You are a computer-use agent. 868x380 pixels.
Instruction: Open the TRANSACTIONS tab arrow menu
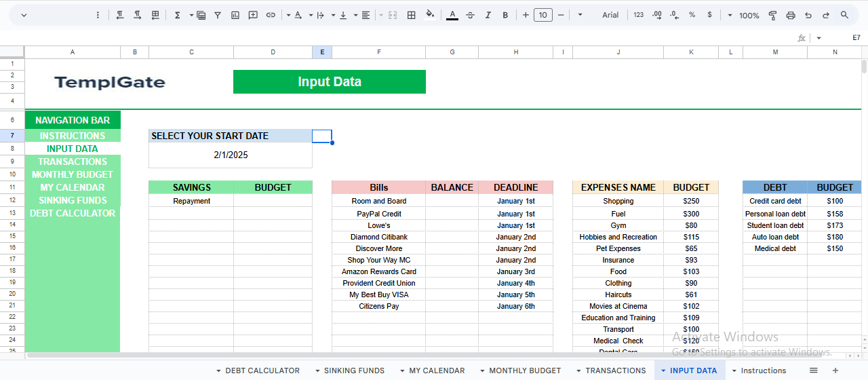pos(579,371)
